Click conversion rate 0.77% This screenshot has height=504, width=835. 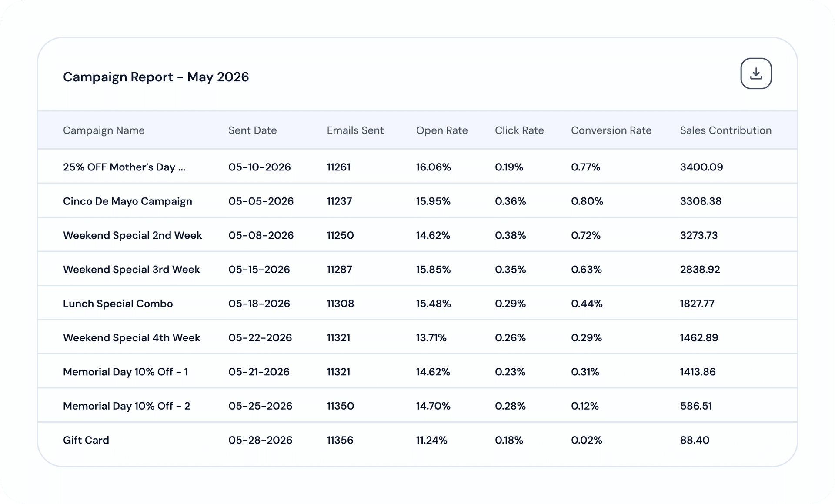(x=586, y=167)
